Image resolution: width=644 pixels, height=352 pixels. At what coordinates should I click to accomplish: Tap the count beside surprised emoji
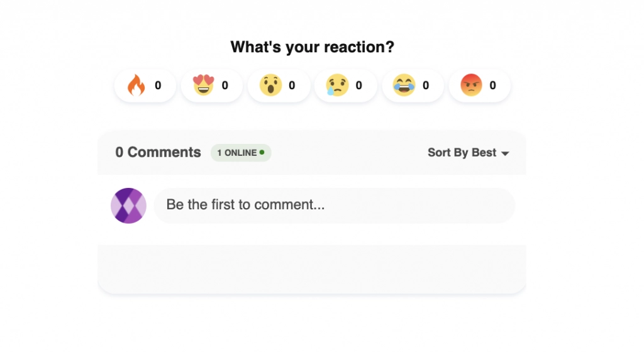[292, 85]
